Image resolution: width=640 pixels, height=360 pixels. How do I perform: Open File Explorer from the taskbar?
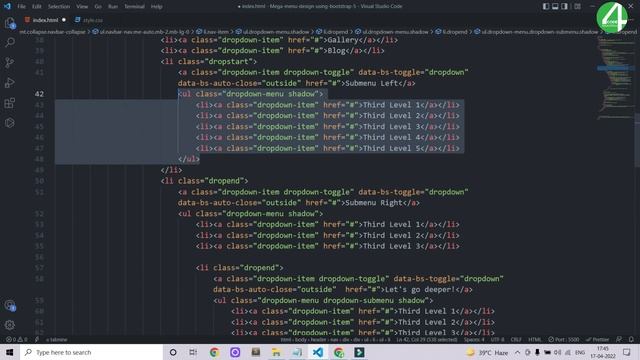[276, 352]
